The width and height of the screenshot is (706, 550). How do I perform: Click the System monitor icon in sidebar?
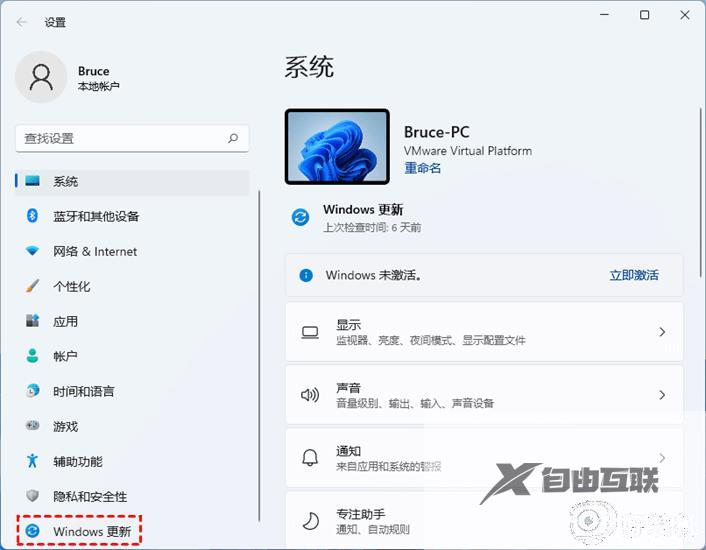(32, 181)
